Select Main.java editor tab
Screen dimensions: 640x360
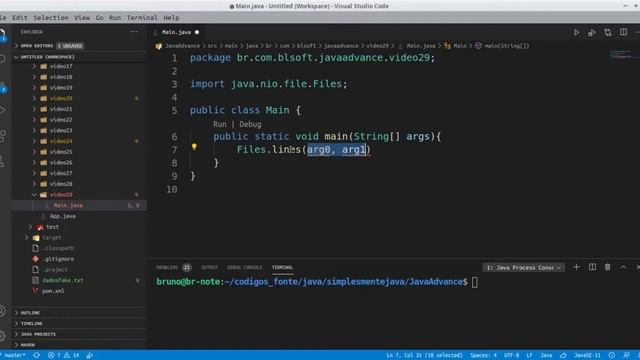tap(176, 32)
